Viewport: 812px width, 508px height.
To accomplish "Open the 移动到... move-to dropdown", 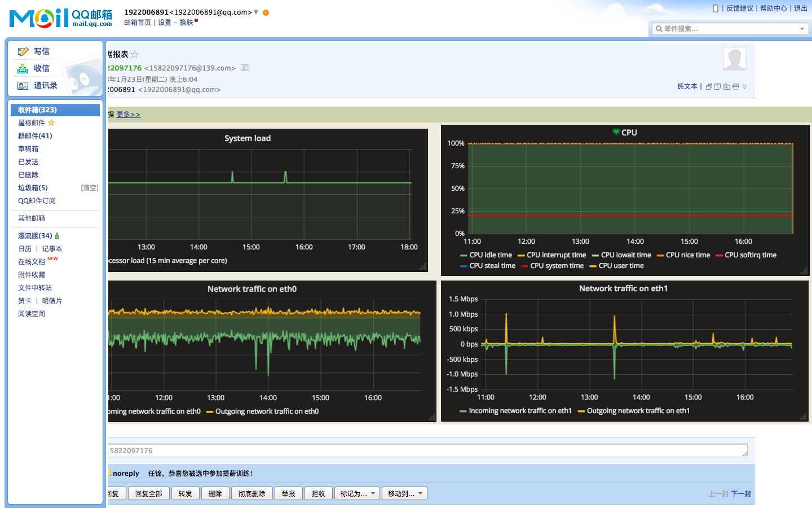I will [x=404, y=493].
